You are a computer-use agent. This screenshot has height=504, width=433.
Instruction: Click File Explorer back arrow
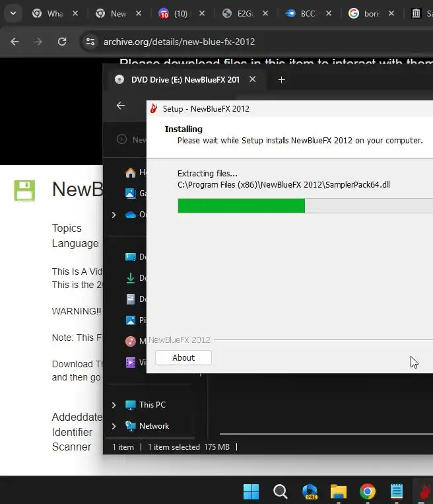pos(121,106)
